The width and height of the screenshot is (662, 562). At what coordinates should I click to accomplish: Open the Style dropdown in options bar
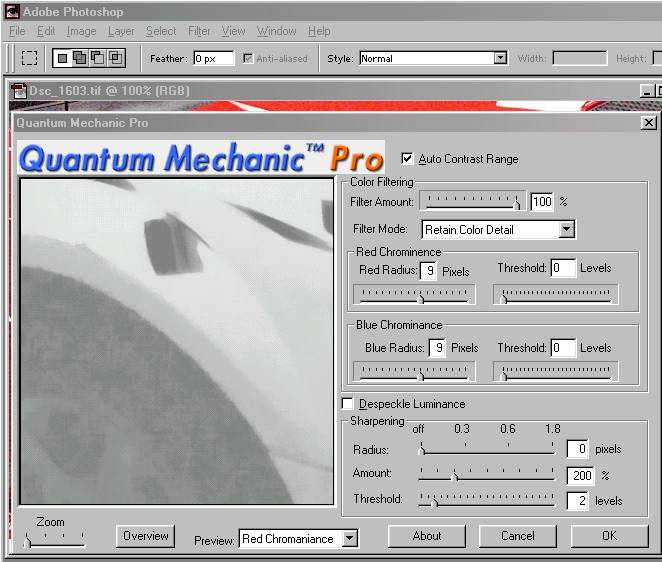(x=500, y=58)
